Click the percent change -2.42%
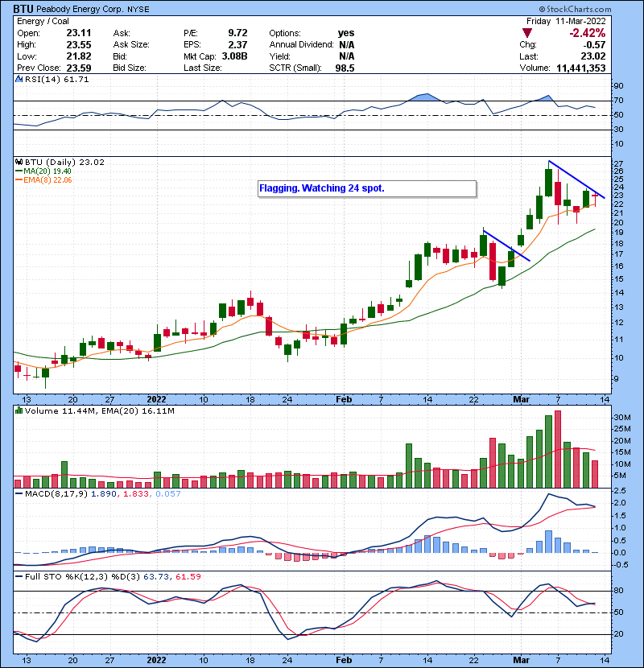 click(588, 33)
